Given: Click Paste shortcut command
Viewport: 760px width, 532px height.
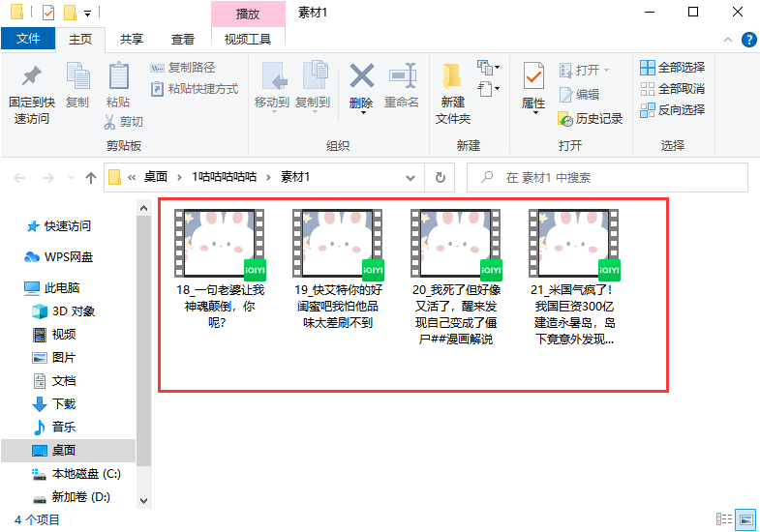Looking at the screenshot, I should pos(194,89).
